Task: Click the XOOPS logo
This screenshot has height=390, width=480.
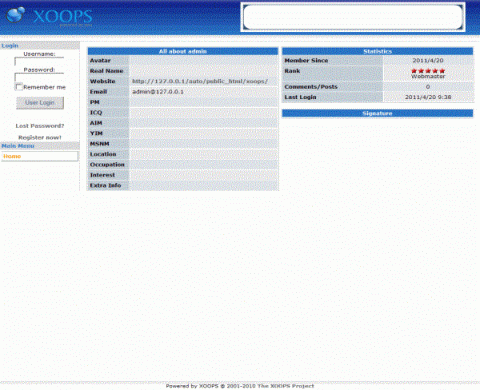Action: click(x=49, y=16)
